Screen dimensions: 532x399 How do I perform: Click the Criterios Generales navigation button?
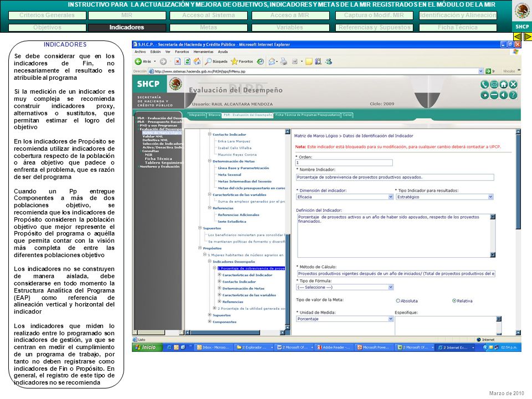(47, 16)
